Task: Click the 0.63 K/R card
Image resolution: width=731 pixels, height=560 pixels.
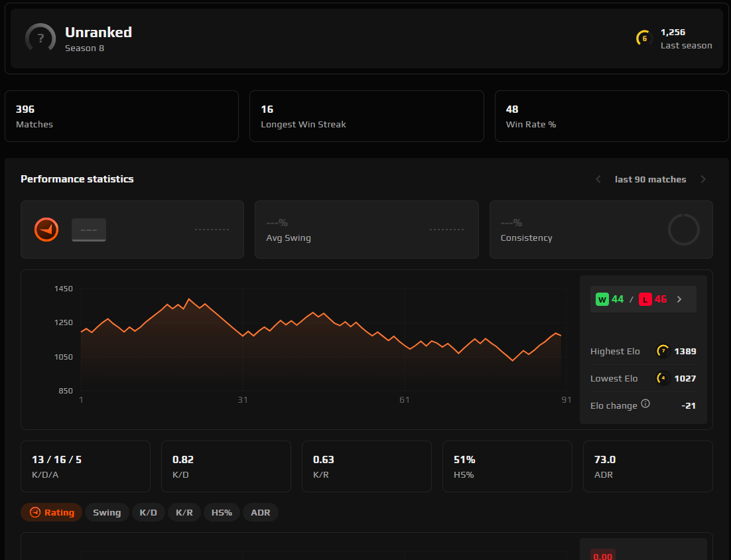Action: [x=366, y=466]
